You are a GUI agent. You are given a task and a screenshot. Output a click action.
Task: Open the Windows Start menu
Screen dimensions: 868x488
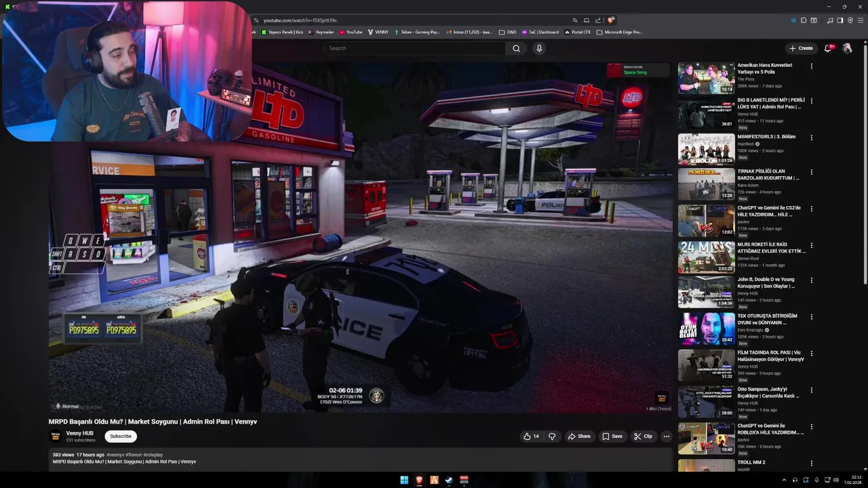tap(404, 480)
